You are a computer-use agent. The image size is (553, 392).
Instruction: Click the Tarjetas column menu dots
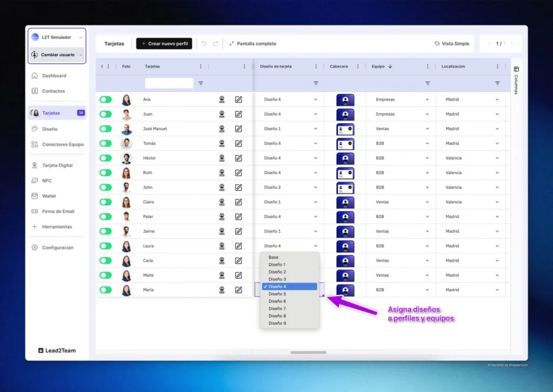(201, 66)
